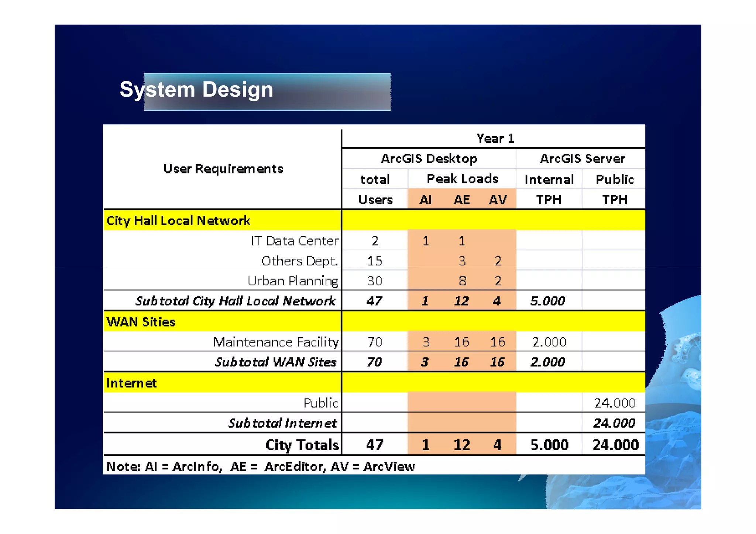Click the 'AV' peak load column header
756x534 pixels.
498,200
